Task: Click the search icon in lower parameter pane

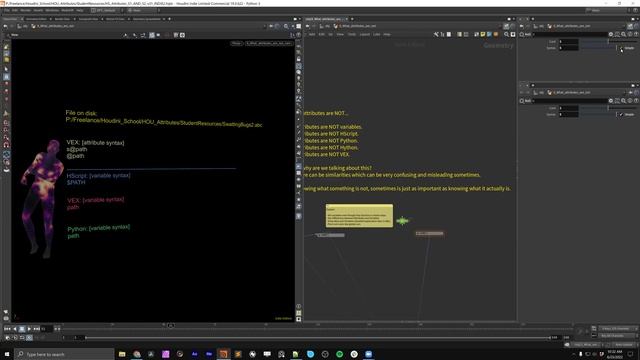Action: tap(623, 101)
